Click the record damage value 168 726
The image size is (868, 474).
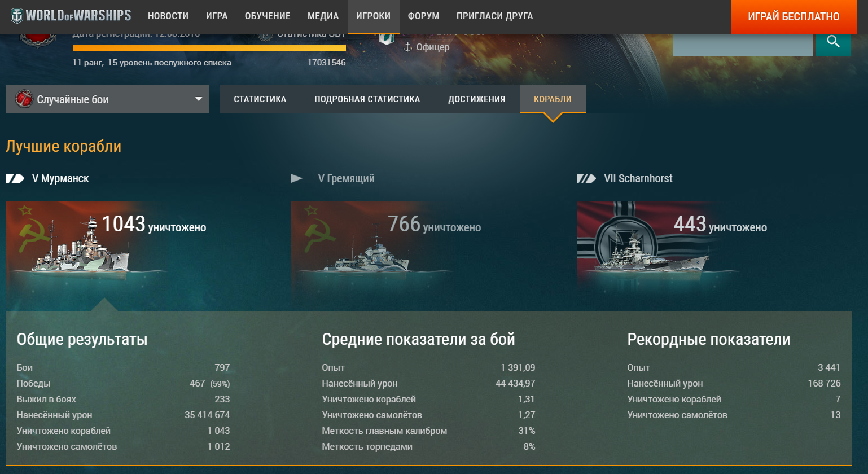(x=824, y=383)
